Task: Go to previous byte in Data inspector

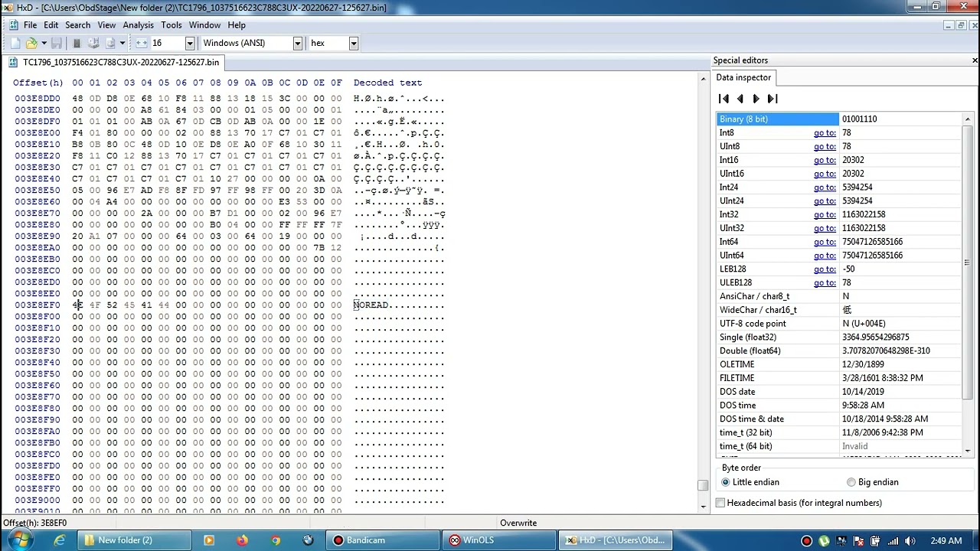Action: pyautogui.click(x=740, y=99)
